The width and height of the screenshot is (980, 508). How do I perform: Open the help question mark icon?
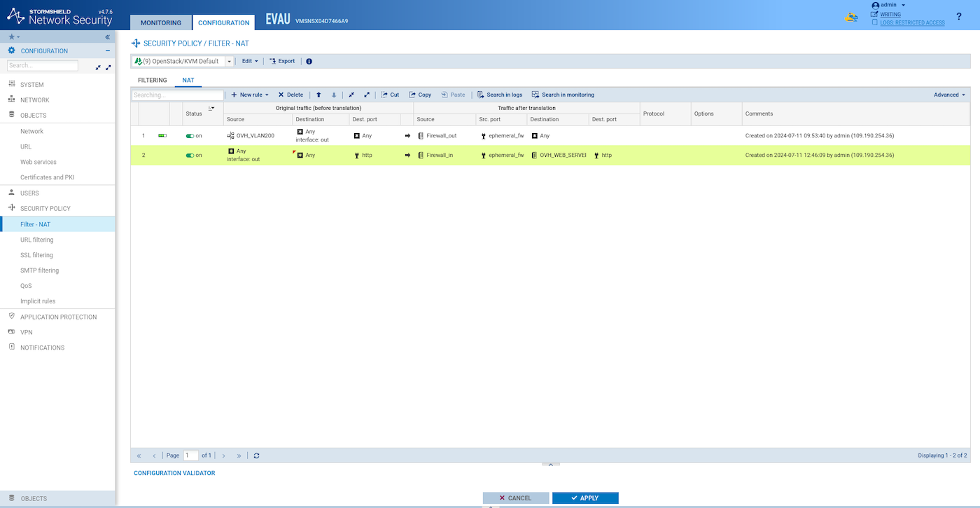click(958, 16)
